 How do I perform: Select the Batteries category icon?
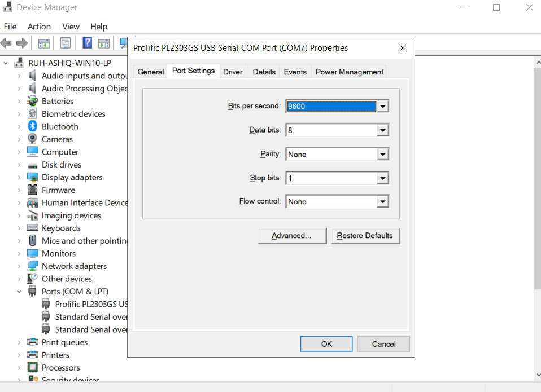(x=32, y=101)
